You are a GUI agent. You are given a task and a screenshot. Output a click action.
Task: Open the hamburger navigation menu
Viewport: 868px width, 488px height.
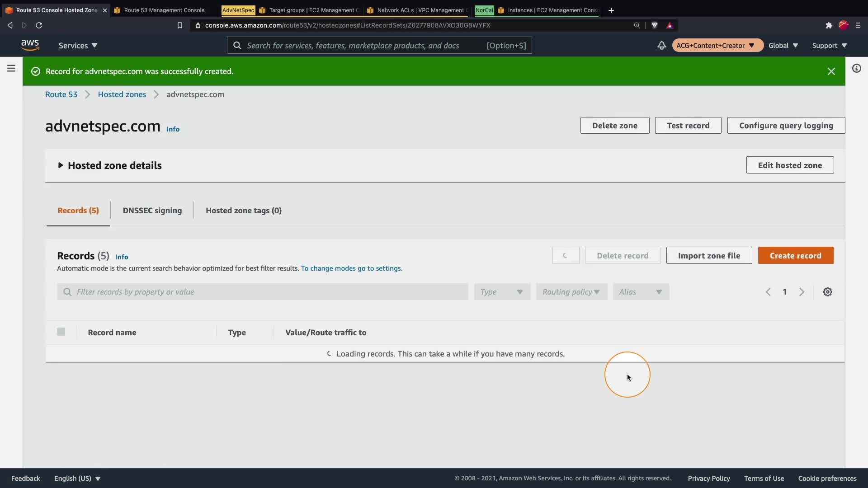coord(11,68)
